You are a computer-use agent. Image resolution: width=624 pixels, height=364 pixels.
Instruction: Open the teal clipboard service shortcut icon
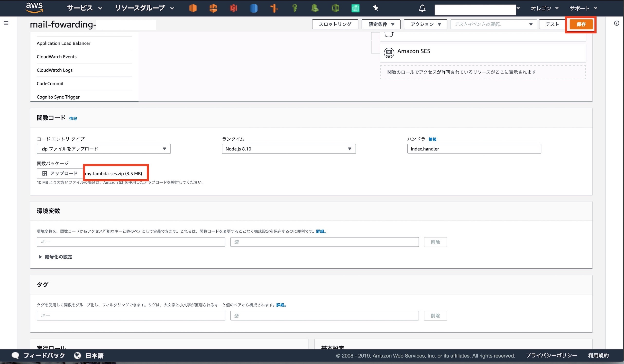[355, 8]
